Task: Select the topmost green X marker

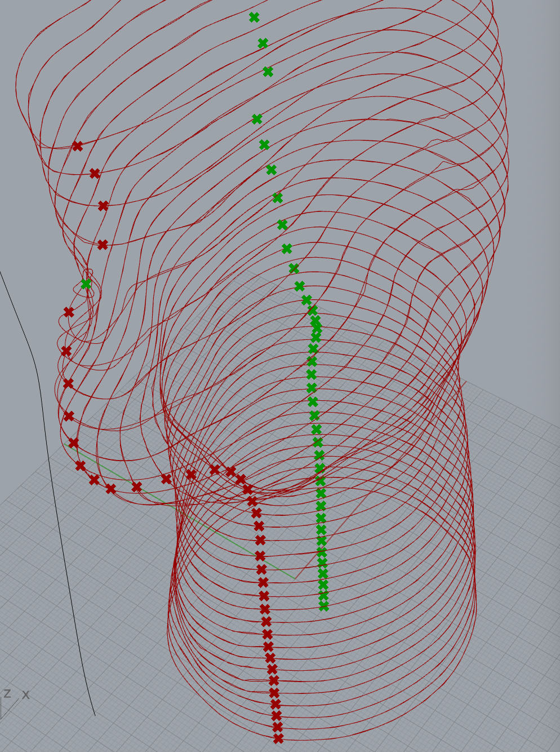Action: 254,17
